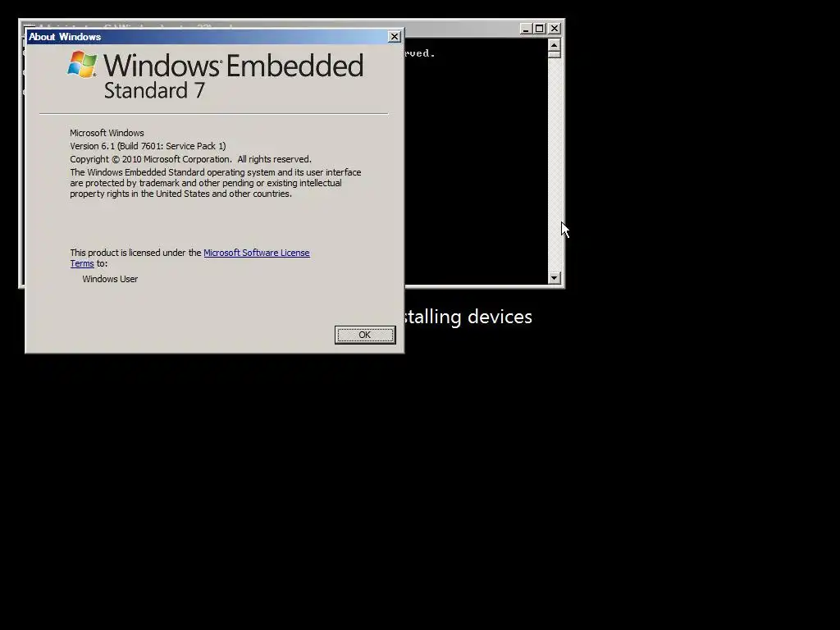Minimize the command prompt window
Viewport: 840px width, 630px height.
526,29
